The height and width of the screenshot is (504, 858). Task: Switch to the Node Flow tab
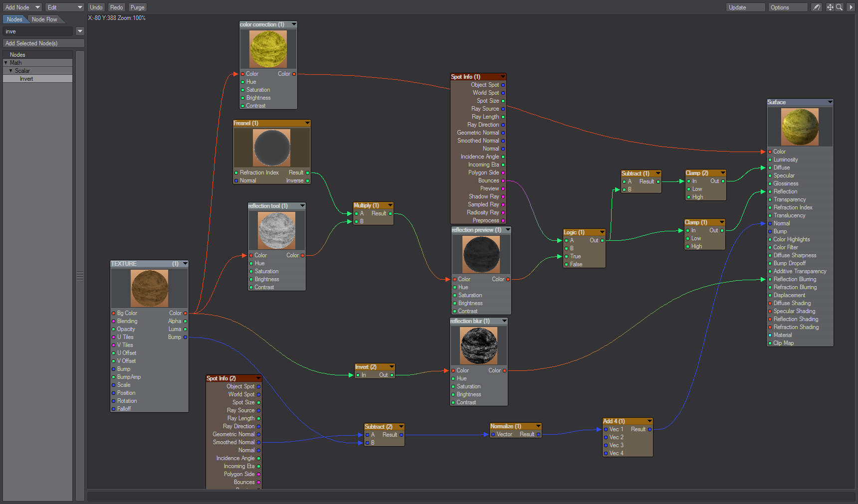pos(44,19)
